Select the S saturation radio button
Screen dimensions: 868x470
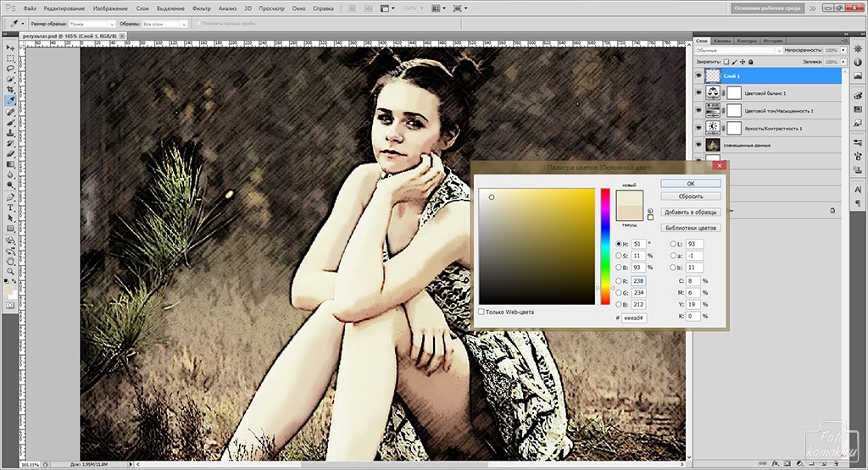pyautogui.click(x=616, y=255)
